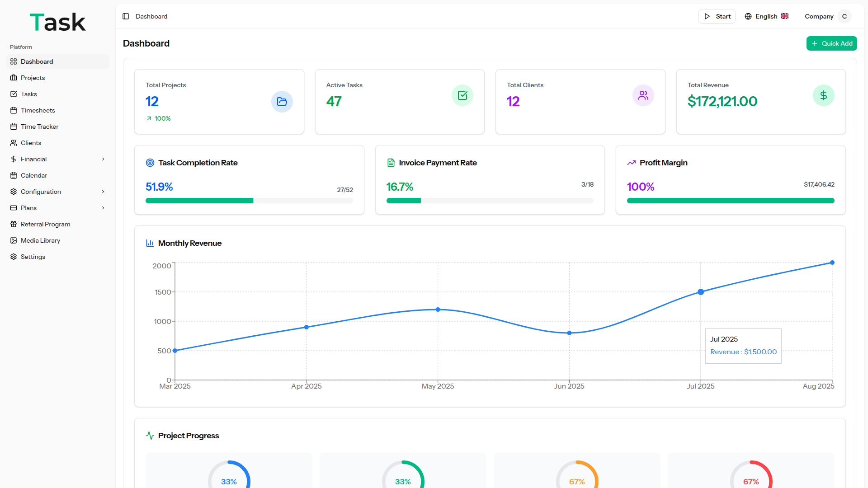
Task: Expand the Financial menu chevron
Action: pos(103,159)
